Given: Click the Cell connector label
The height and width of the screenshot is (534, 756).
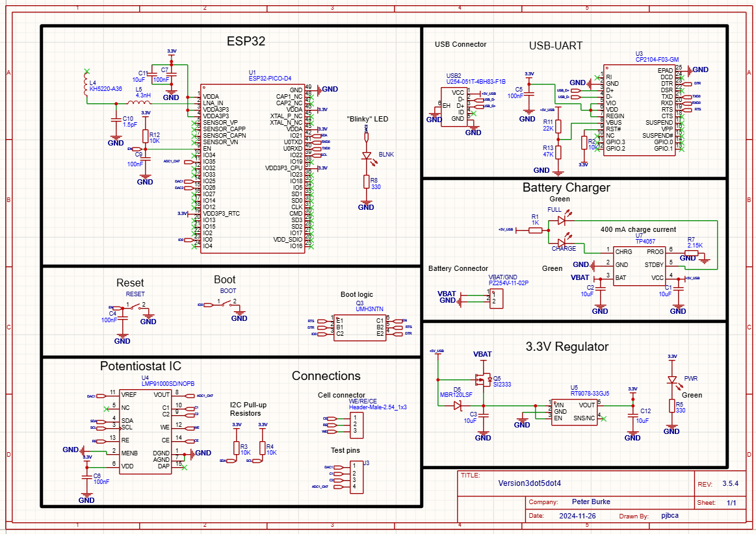Looking at the screenshot, I should (341, 395).
